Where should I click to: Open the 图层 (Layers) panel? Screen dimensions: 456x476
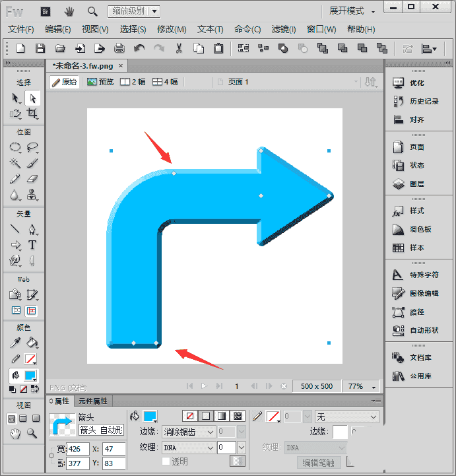[416, 184]
